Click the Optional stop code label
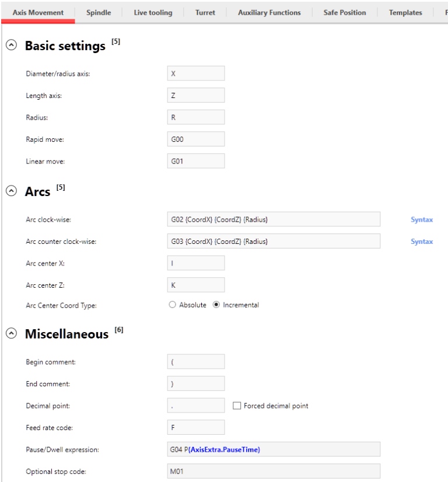The width and height of the screenshot is (448, 482). (x=56, y=471)
